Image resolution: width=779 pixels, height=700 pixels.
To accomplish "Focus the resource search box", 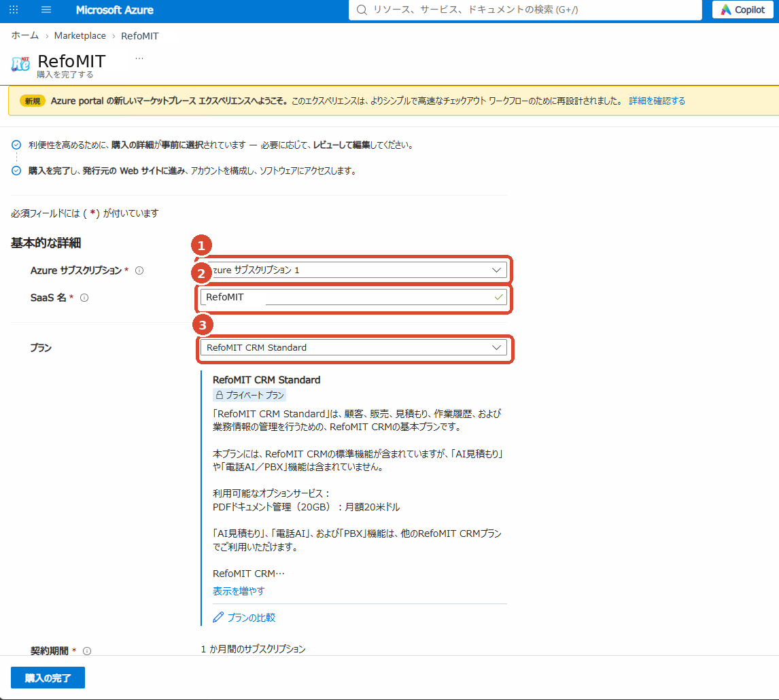I will pyautogui.click(x=525, y=10).
